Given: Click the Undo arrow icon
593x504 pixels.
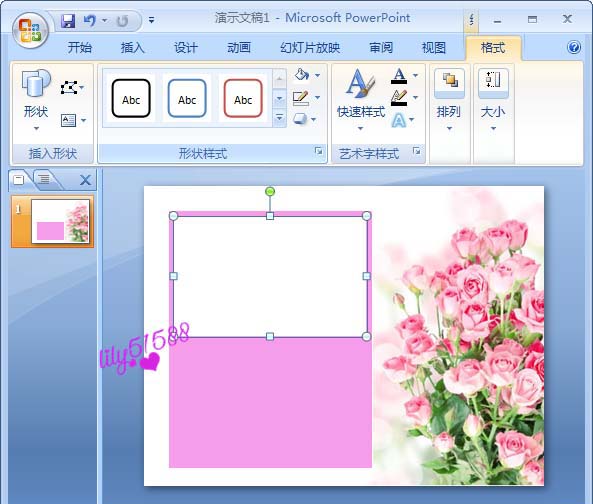Looking at the screenshot, I should [x=90, y=20].
